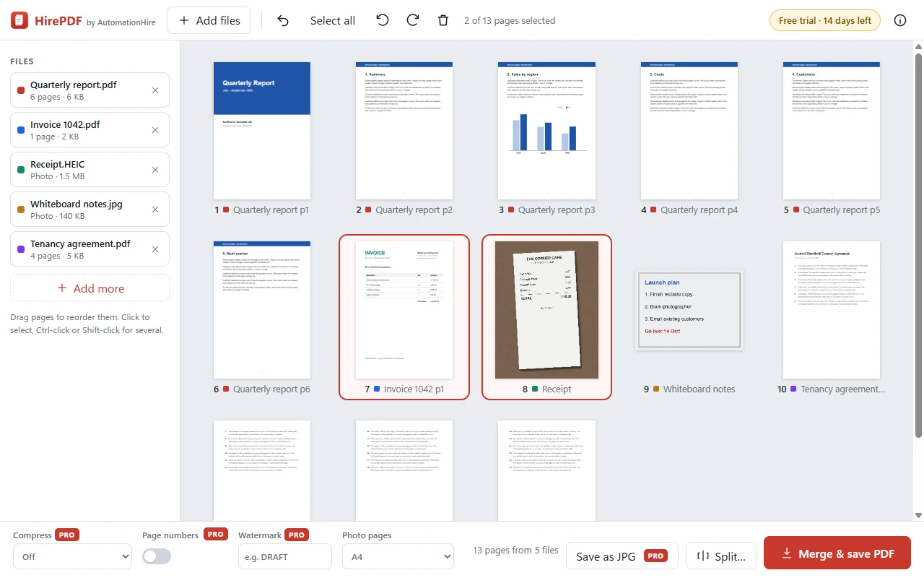The image size is (924, 578).
Task: Remove Quarterly report.pdf from files
Action: click(x=155, y=90)
